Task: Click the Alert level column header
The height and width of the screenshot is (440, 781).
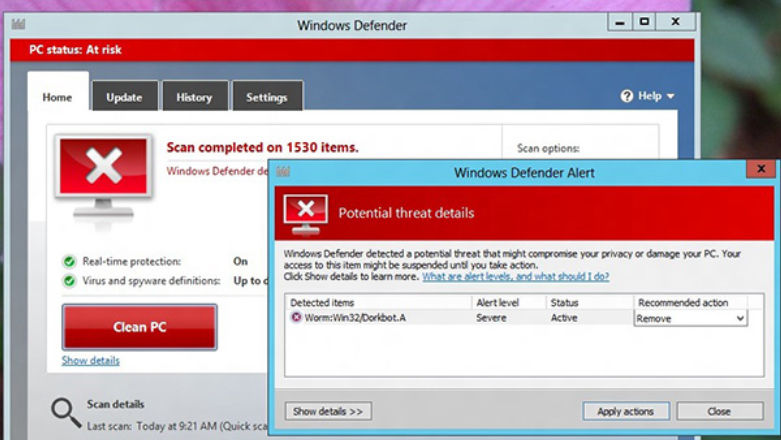Action: 509,302
